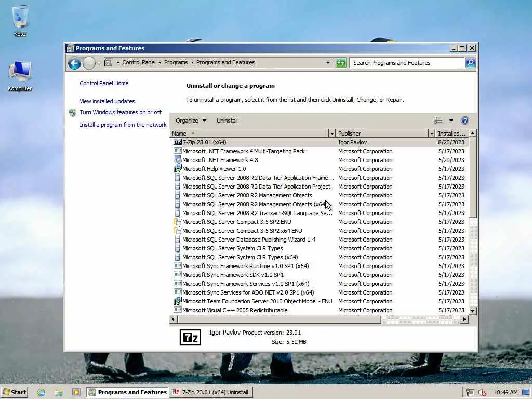Image resolution: width=532 pixels, height=399 pixels.
Task: Select Microsoft .NET Framework 4 Multi-Targeting Pack
Action: [244, 151]
